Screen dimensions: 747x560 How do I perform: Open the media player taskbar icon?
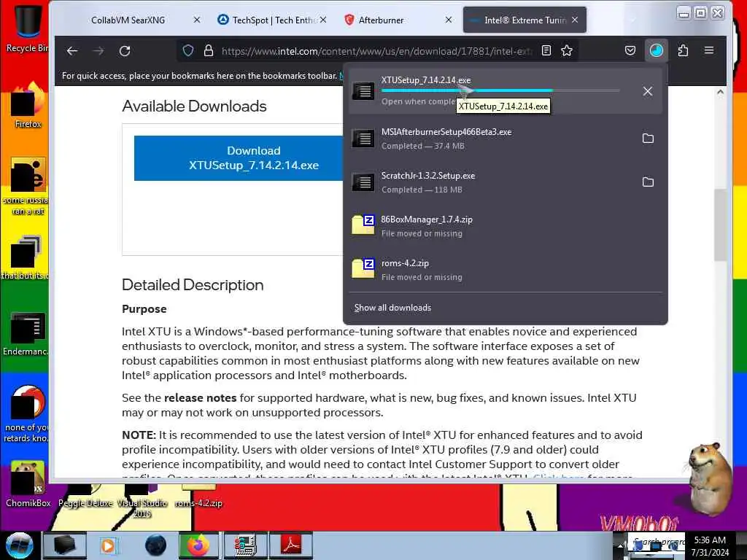(108, 545)
